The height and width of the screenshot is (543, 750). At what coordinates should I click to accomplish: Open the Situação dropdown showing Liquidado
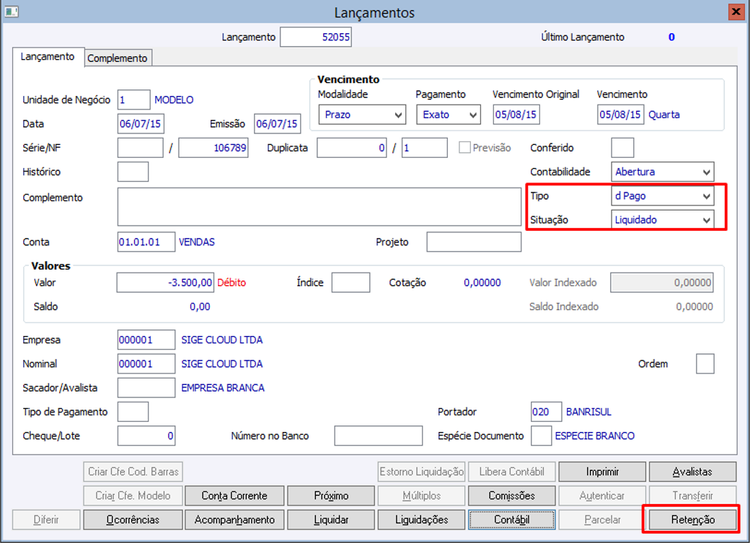click(x=662, y=220)
